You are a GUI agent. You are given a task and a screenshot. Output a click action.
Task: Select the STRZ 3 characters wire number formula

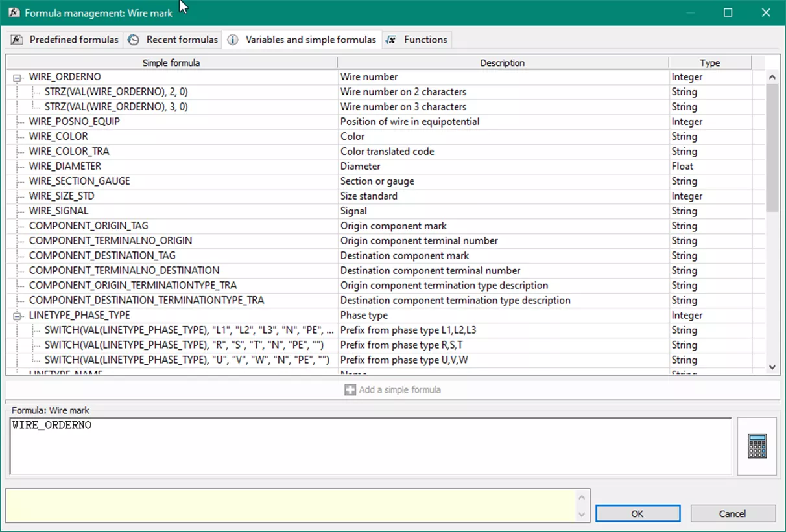tap(116, 107)
